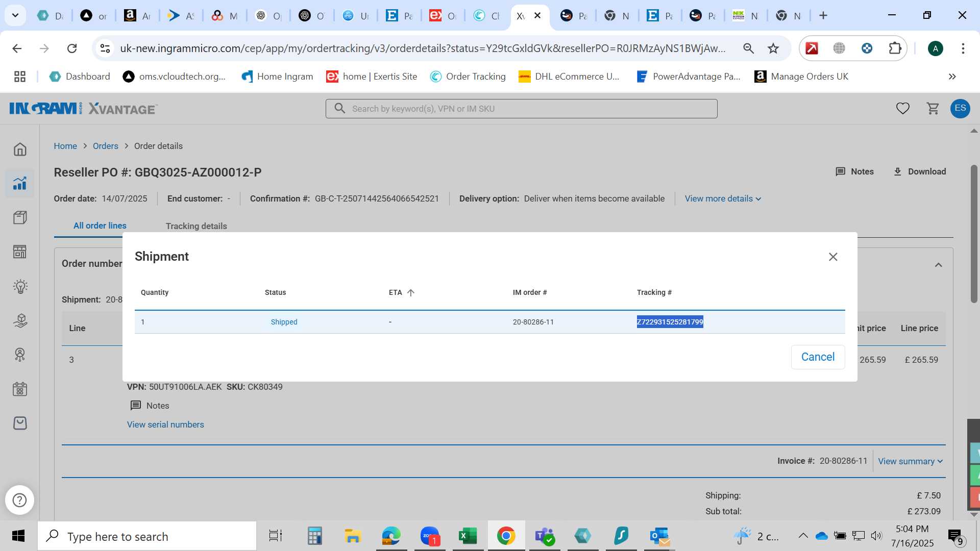Sort shipments by the ETA arrow icon
This screenshot has height=551, width=980.
[x=411, y=292]
